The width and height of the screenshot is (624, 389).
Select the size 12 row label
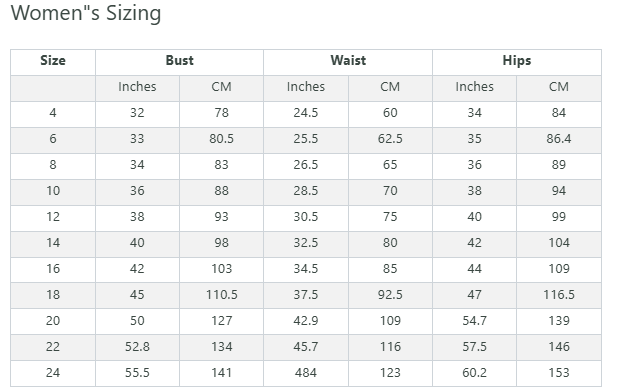click(x=53, y=217)
